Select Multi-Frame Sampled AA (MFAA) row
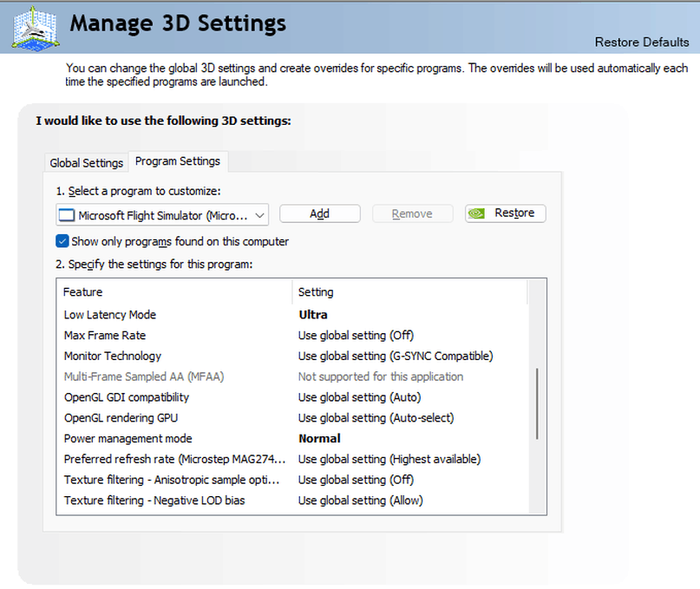The width and height of the screenshot is (700, 589). (x=292, y=376)
